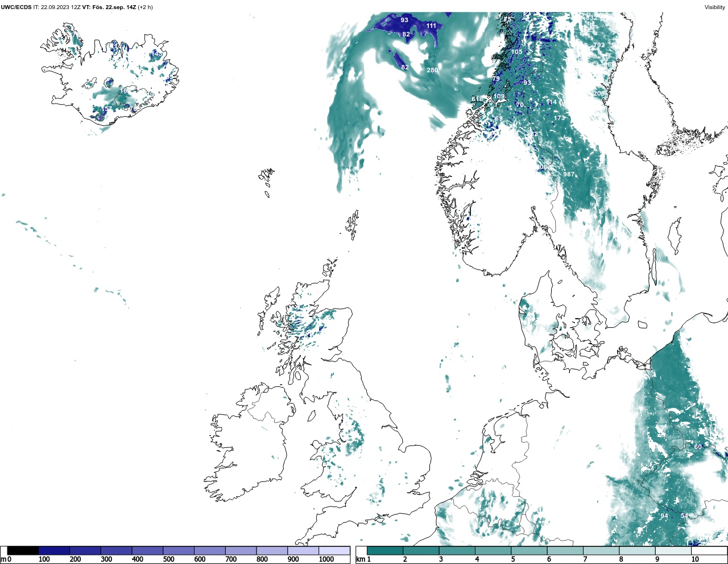Click the '500' meter legend label
This screenshot has width=728, height=564.
169,559
